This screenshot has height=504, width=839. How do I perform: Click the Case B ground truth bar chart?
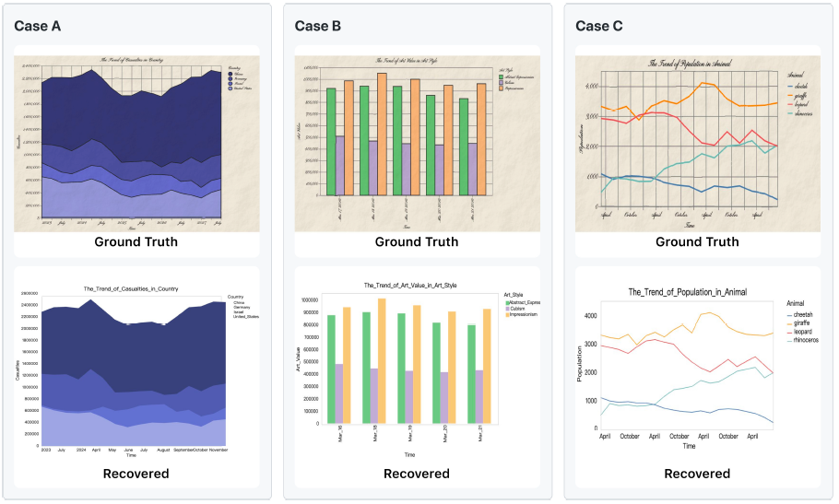coord(417,144)
